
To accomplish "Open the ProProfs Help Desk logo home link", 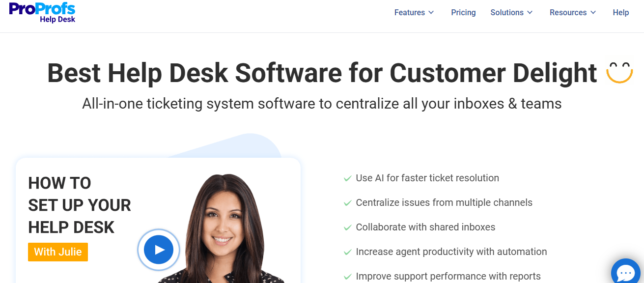I will click(x=42, y=13).
